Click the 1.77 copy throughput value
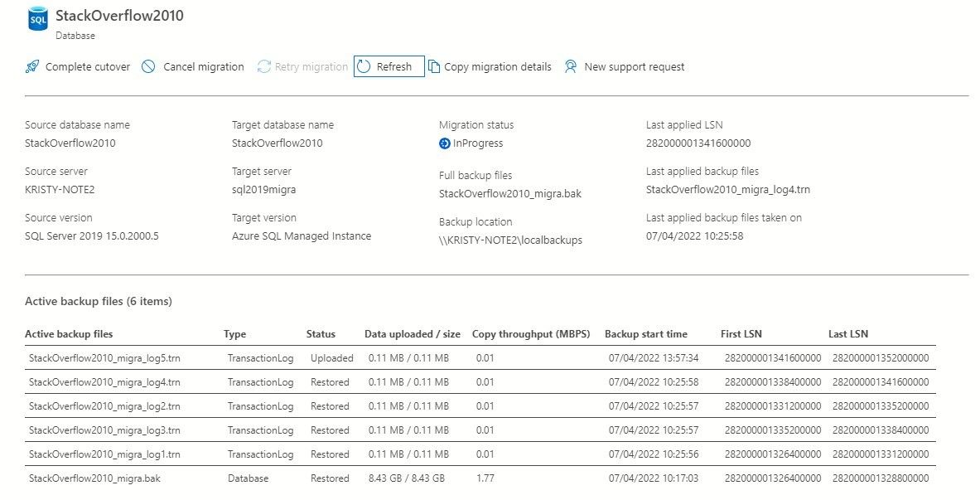 (x=485, y=478)
